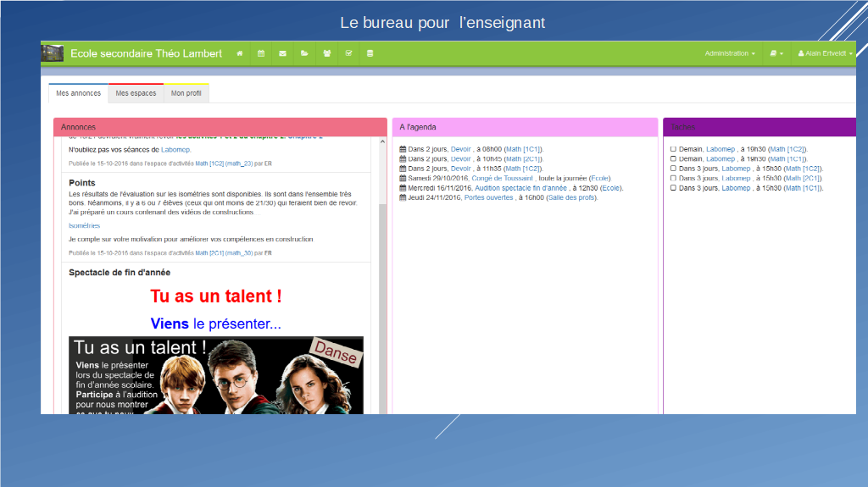
Task: Click calendar icon of Portes ouvertes entry
Action: pyautogui.click(x=403, y=197)
